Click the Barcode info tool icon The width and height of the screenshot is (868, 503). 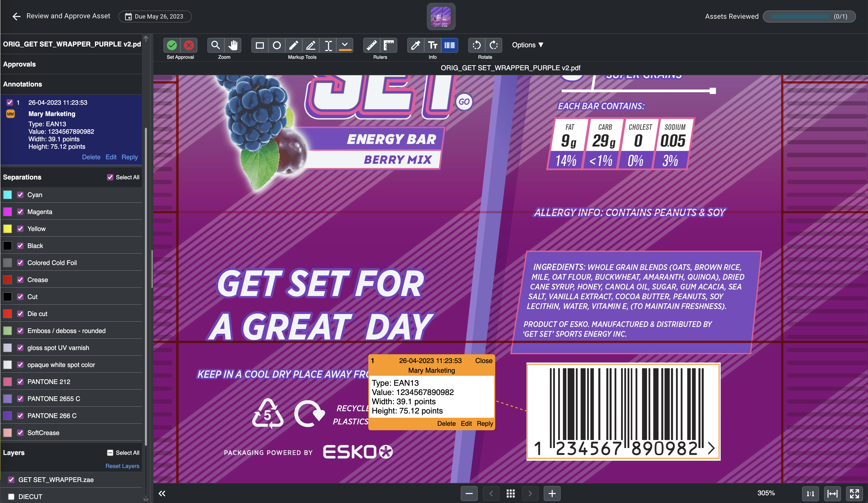tap(450, 45)
